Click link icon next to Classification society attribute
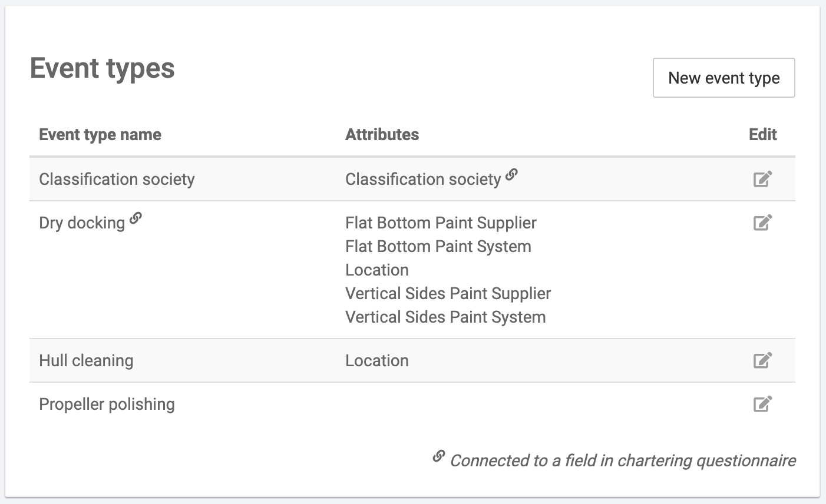Viewport: 826px width, 504px height. point(512,174)
